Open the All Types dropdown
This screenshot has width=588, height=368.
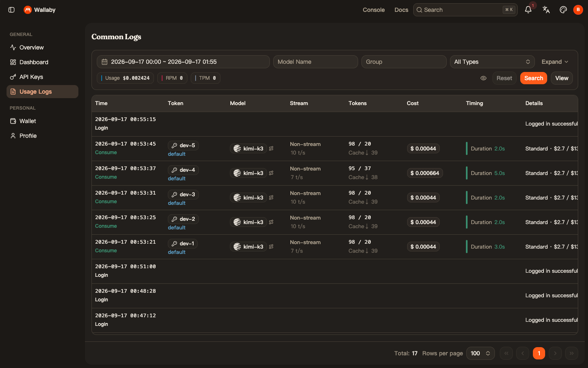tap(492, 62)
